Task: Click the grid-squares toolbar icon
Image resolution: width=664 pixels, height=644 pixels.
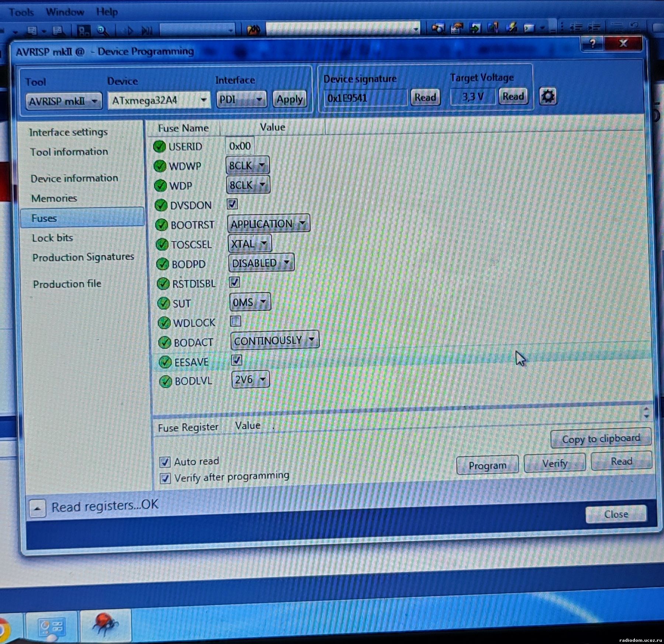Action: [x=84, y=31]
